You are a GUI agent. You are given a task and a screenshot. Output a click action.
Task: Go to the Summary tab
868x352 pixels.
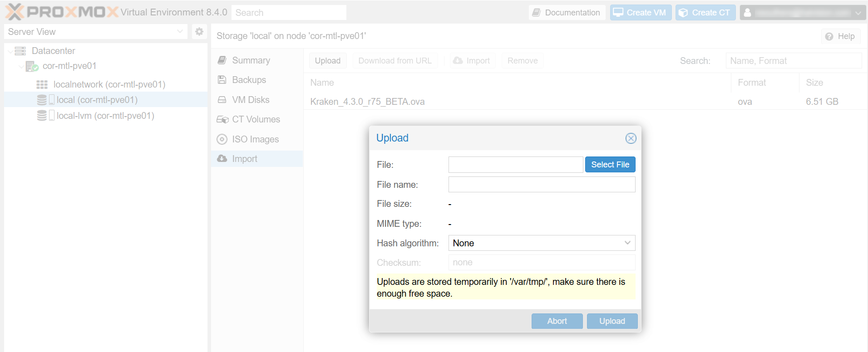pyautogui.click(x=251, y=60)
